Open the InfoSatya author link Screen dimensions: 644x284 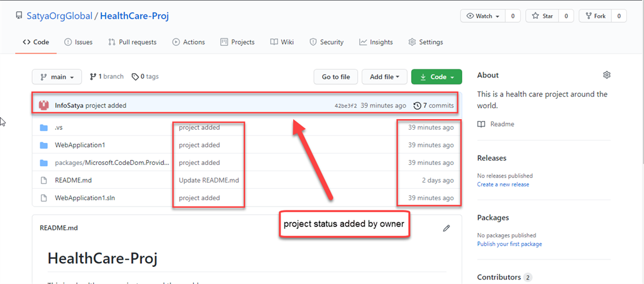(x=69, y=106)
